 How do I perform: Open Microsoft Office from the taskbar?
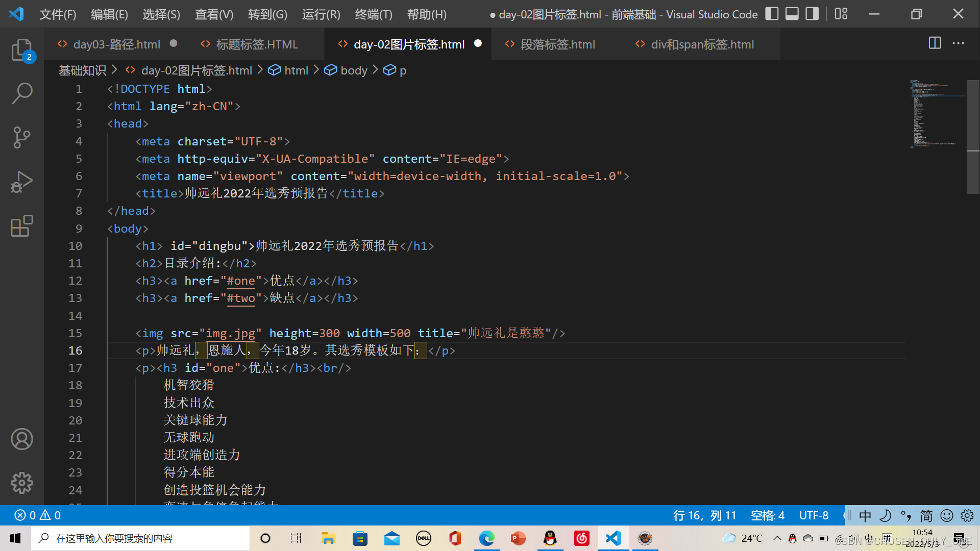(x=455, y=538)
